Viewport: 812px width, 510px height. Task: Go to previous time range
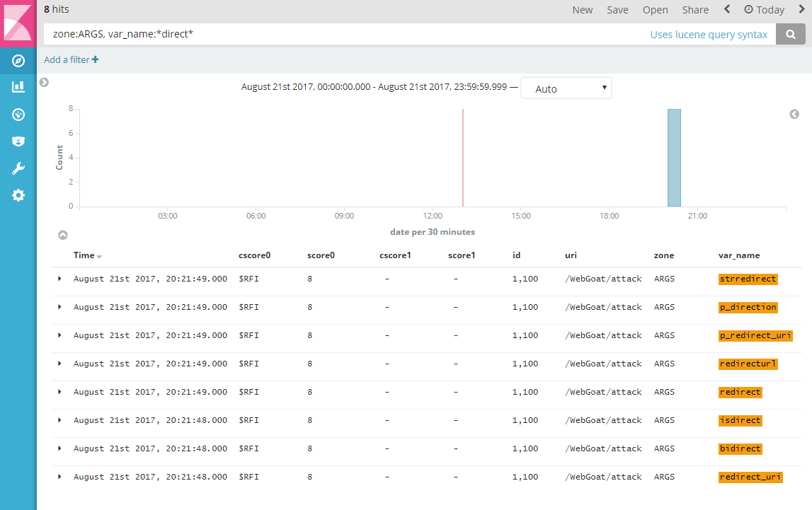727,9
